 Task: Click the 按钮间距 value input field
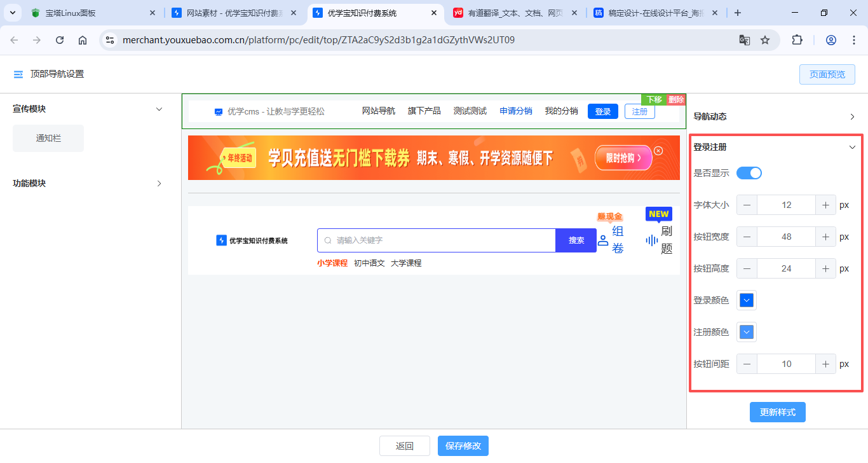(786, 364)
